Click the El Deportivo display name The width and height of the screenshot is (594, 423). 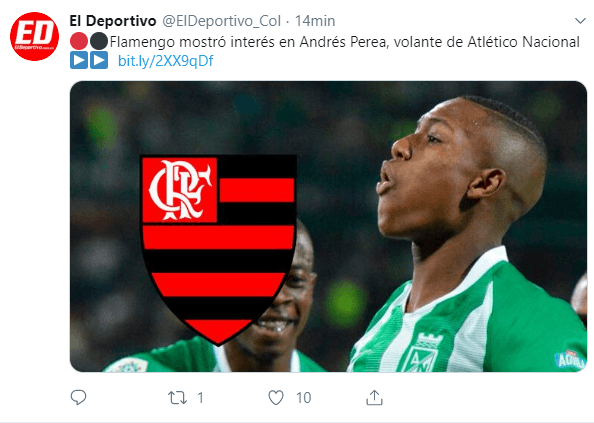(113, 21)
